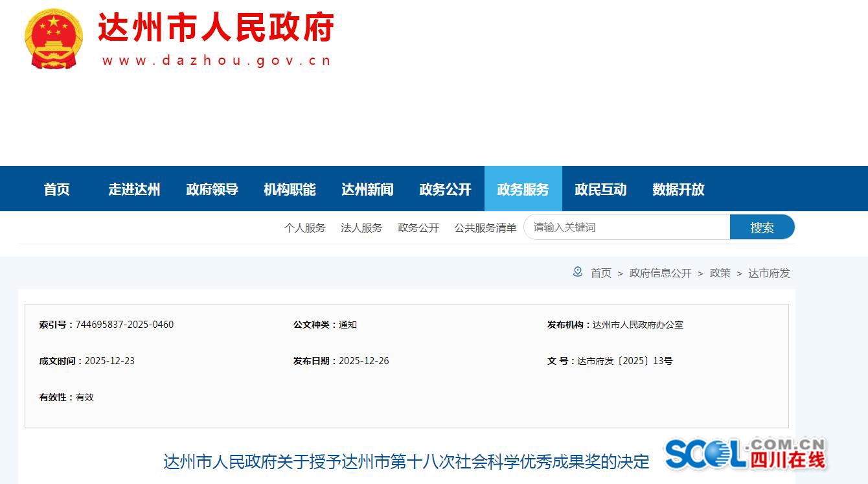The width and height of the screenshot is (868, 484).
Task: Click the 达州市人民政府 site title
Action: (216, 29)
